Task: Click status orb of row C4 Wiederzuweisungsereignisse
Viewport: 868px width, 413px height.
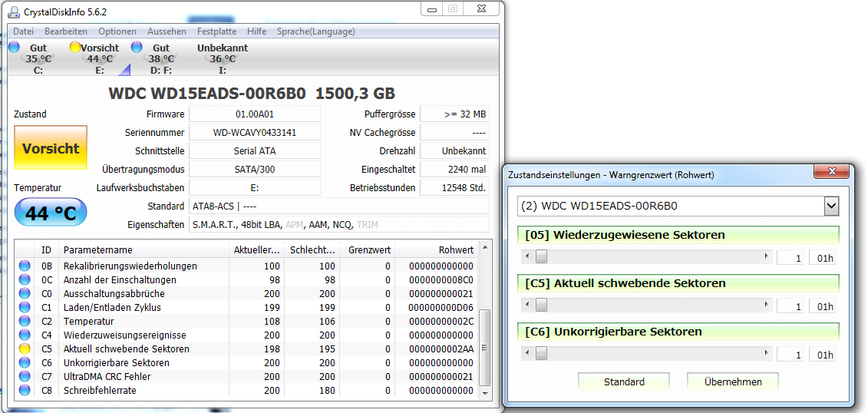Action: pyautogui.click(x=25, y=335)
